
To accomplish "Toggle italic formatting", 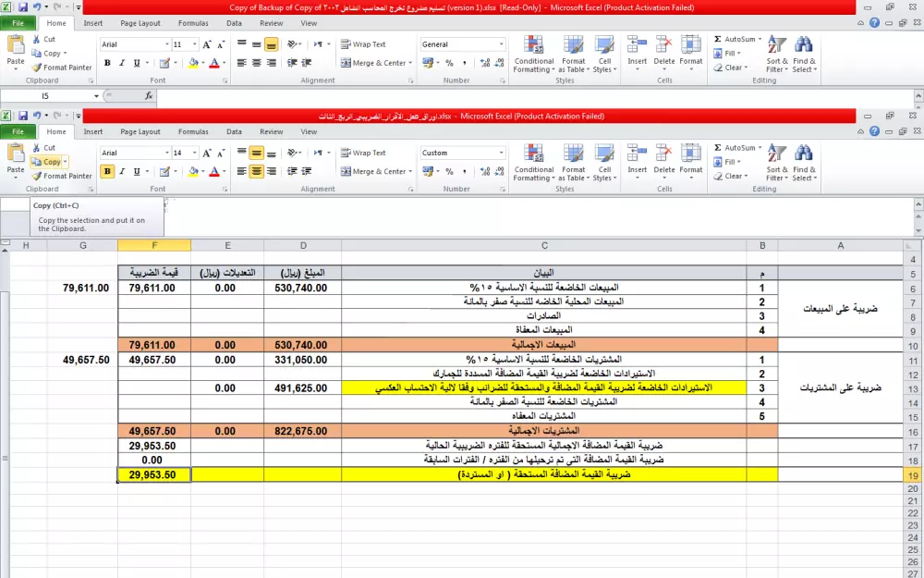I will pos(121,171).
